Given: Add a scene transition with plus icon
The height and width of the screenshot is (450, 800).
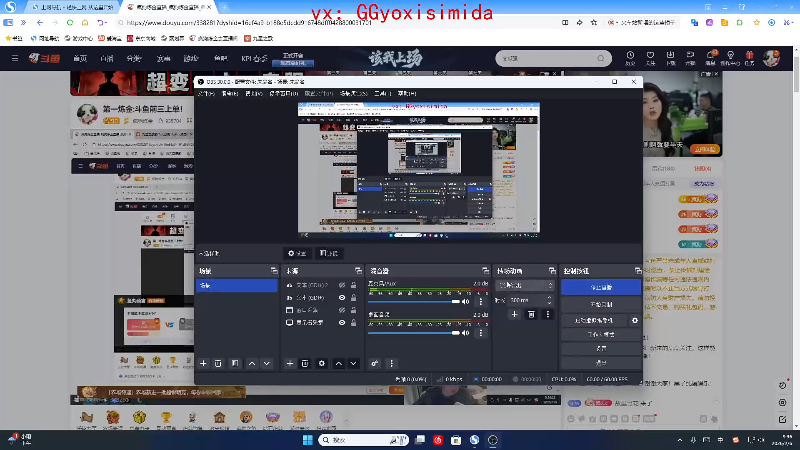Looking at the screenshot, I should (514, 314).
